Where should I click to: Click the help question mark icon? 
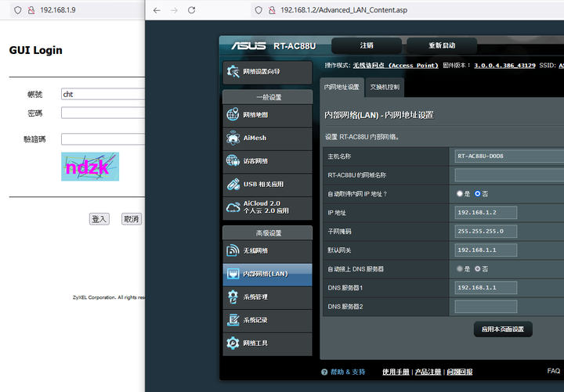click(324, 372)
